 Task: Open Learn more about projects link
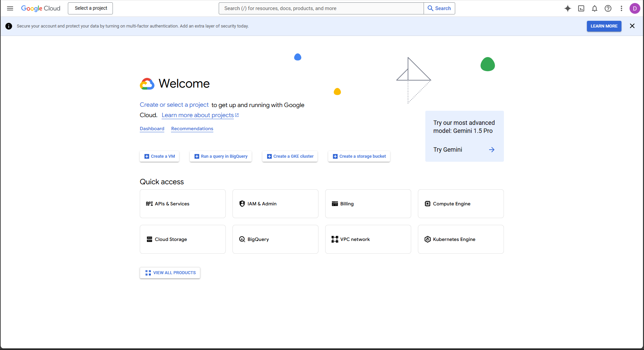[x=198, y=115]
